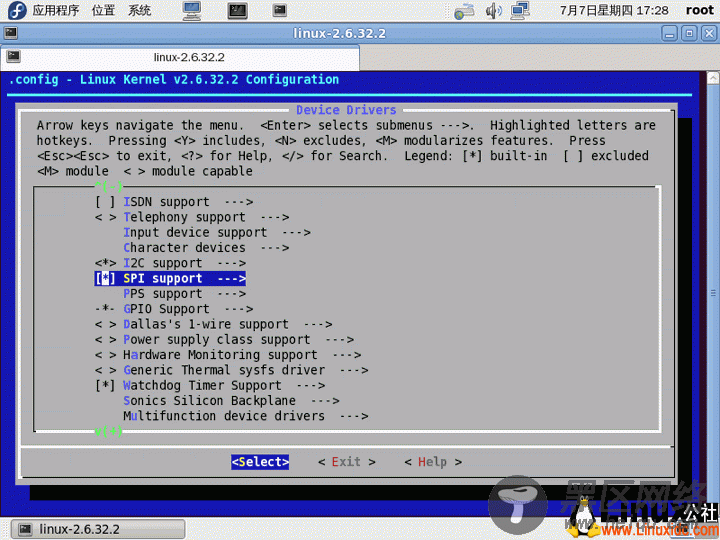Expand GPIO Support submenu arrow
720x540 pixels.
[239, 309]
